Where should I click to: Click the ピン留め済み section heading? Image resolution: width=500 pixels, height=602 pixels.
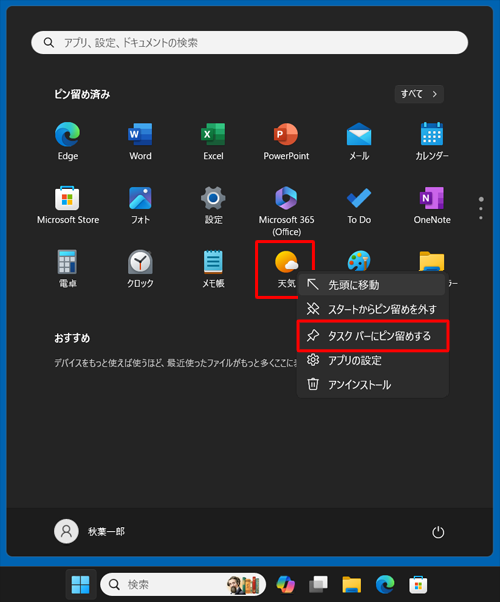[82, 94]
